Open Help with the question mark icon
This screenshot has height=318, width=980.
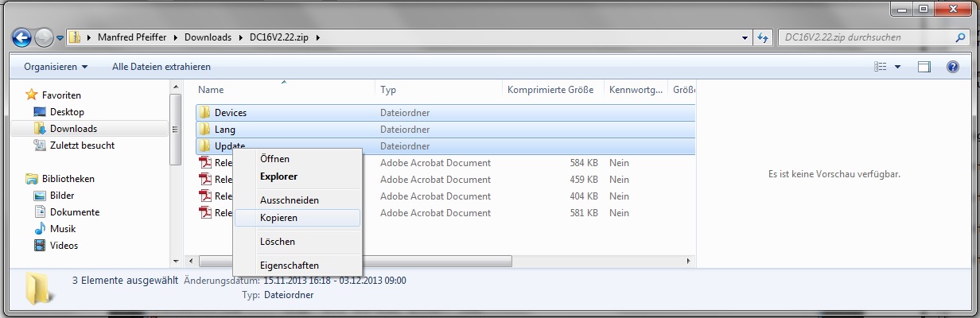(951, 67)
